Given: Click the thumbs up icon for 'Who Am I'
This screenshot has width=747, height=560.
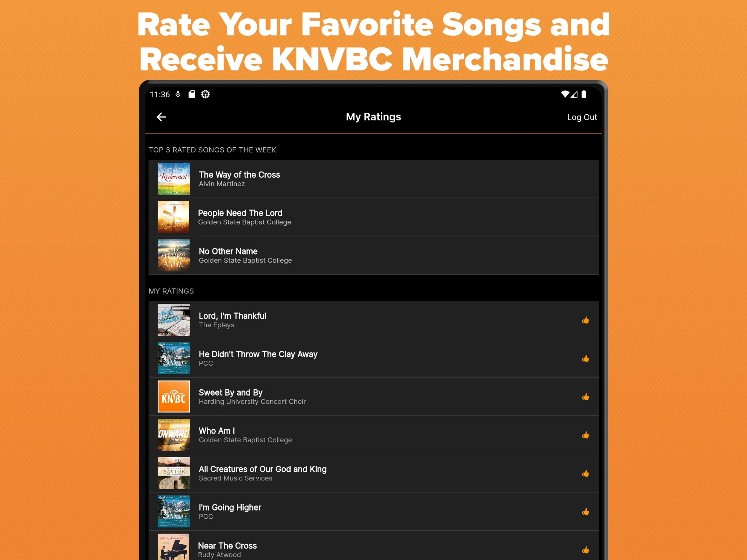Looking at the screenshot, I should [585, 435].
